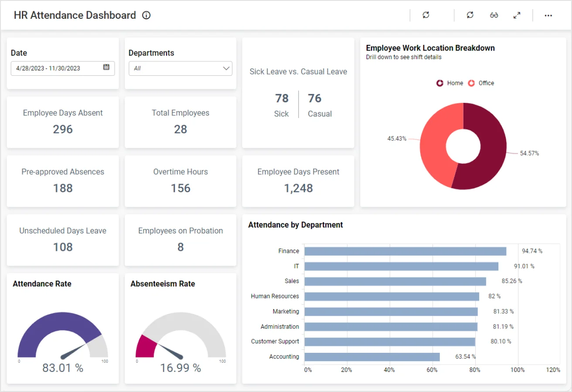Click the Employees on Probation value 8
This screenshot has height=392, width=572.
[x=180, y=247]
